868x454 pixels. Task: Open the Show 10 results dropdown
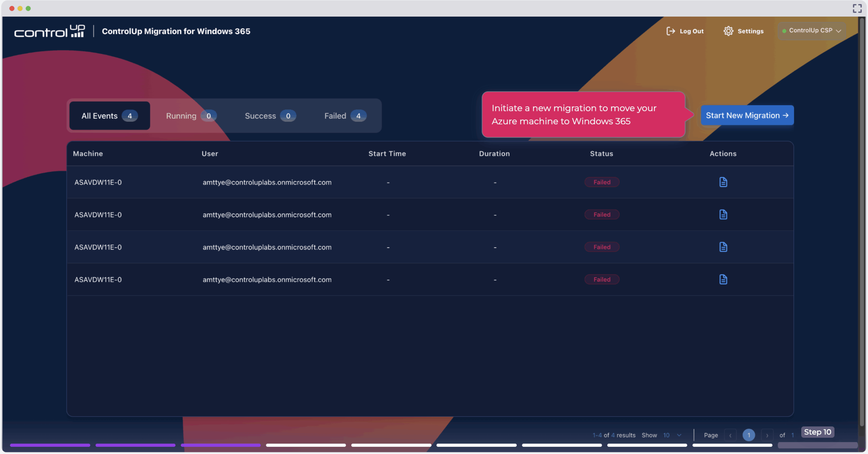tap(672, 435)
